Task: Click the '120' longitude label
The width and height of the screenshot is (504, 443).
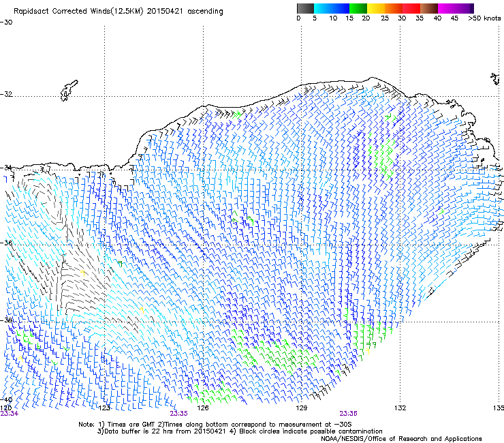Action: (5, 408)
